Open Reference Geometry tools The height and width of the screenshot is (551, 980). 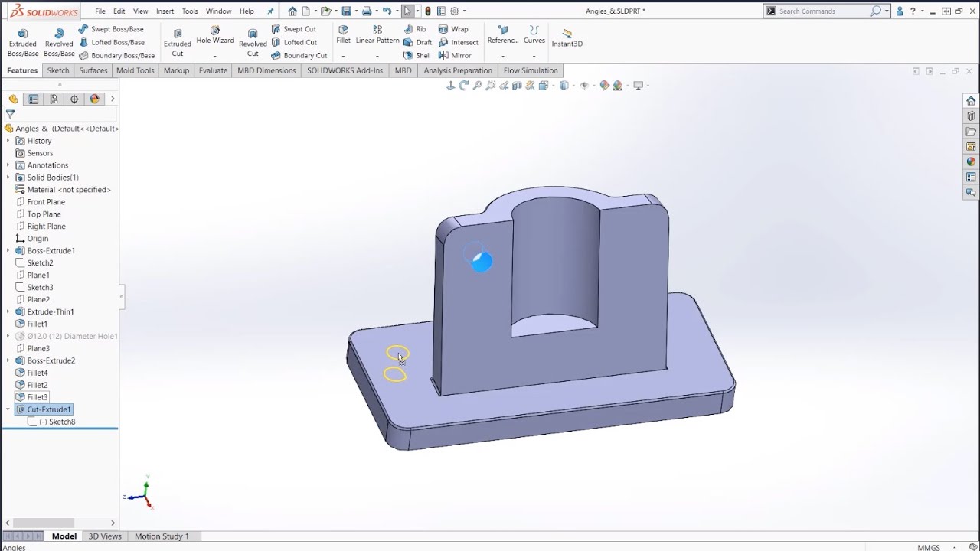click(x=503, y=35)
